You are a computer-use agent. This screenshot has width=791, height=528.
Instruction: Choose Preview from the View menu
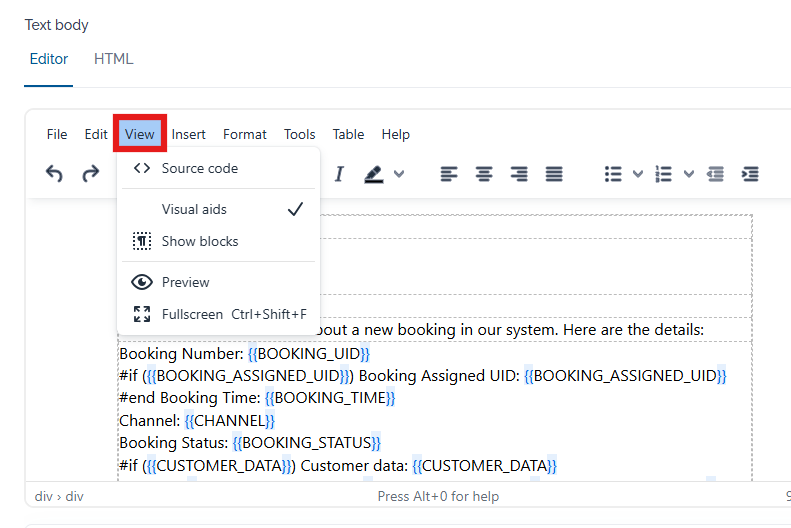tap(218, 282)
